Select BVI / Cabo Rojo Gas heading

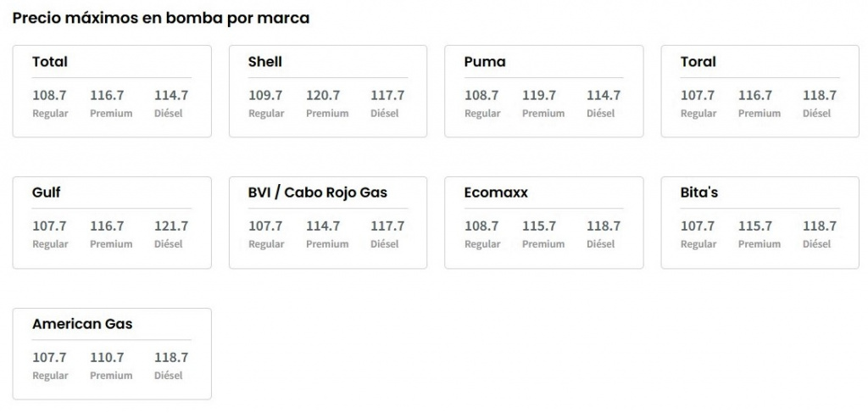318,193
